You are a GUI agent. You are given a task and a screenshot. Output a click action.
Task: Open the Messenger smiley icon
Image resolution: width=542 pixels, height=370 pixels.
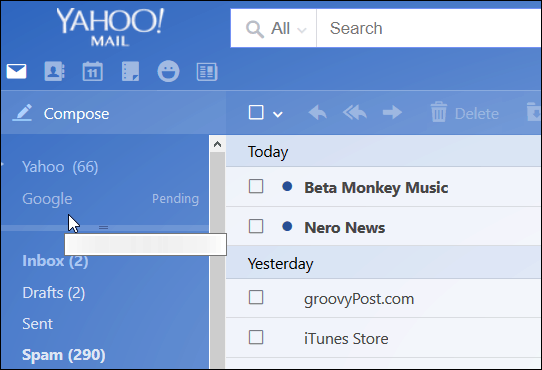coord(168,72)
